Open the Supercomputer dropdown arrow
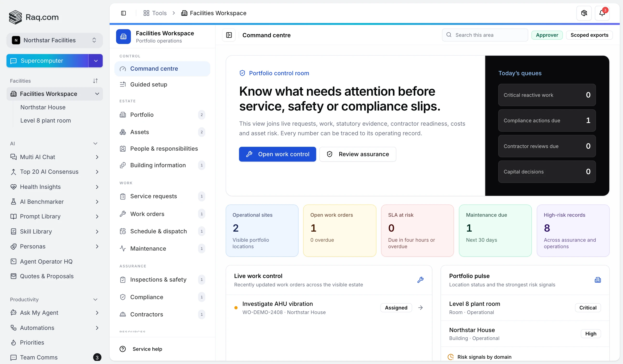Screen dimensions: 623x364 [x=96, y=61]
